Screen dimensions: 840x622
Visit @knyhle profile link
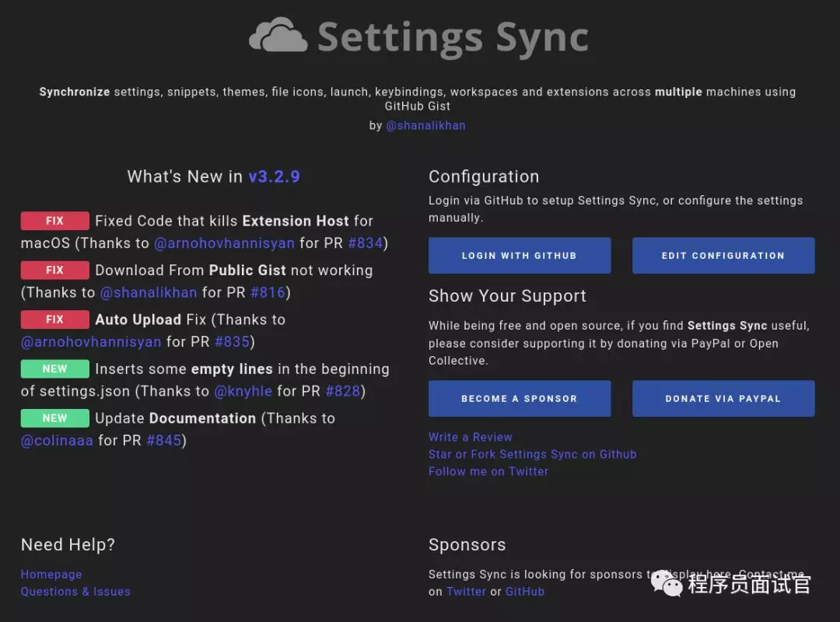pyautogui.click(x=243, y=391)
